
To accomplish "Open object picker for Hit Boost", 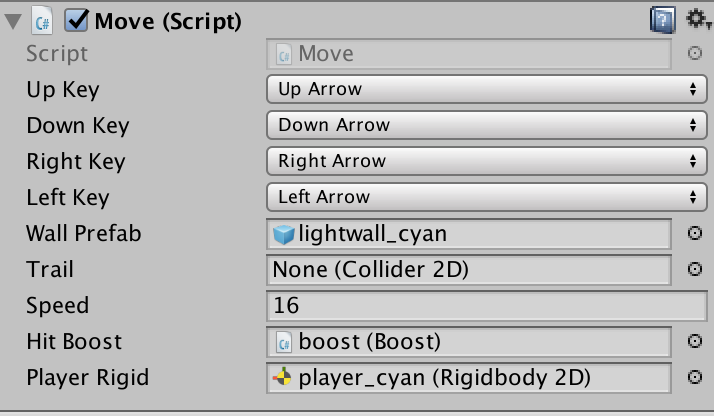I will click(694, 342).
